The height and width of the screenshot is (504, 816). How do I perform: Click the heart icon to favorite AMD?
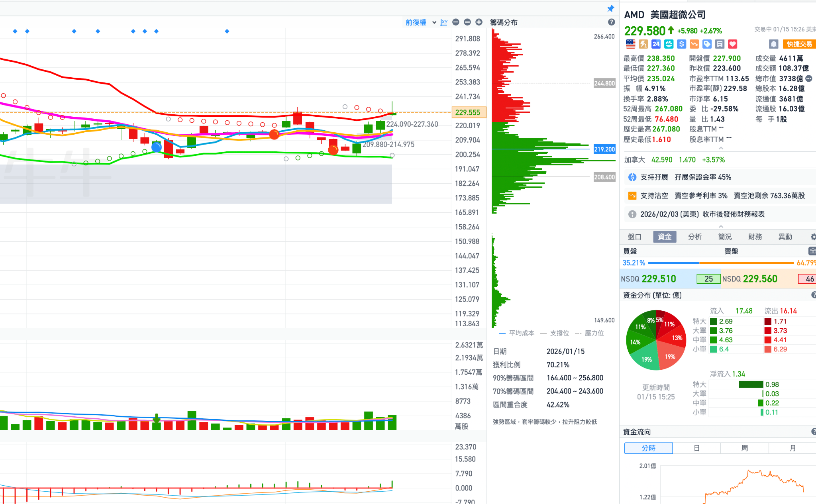coord(732,44)
